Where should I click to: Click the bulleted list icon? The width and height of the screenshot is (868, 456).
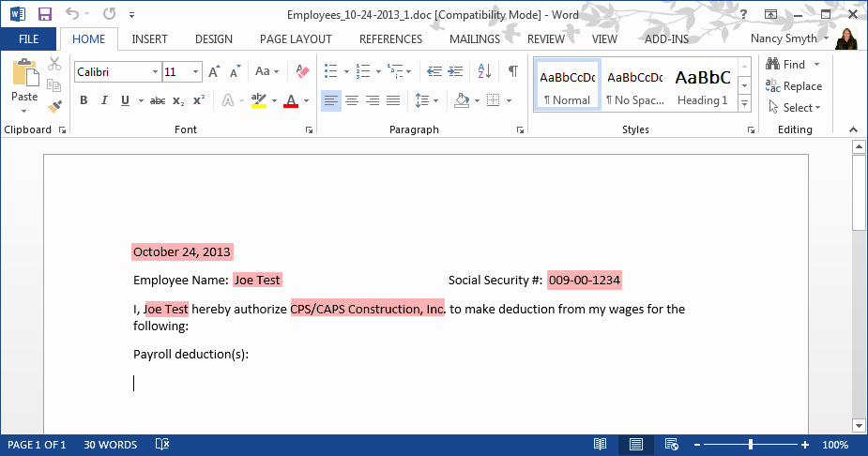coord(331,71)
